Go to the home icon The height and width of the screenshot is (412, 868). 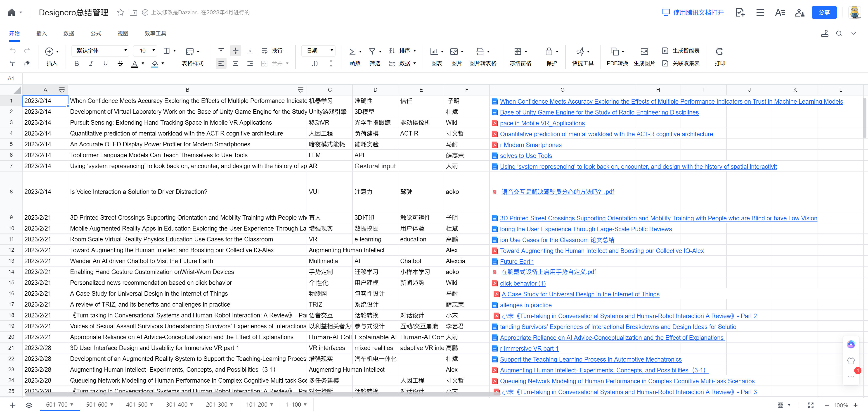point(12,12)
